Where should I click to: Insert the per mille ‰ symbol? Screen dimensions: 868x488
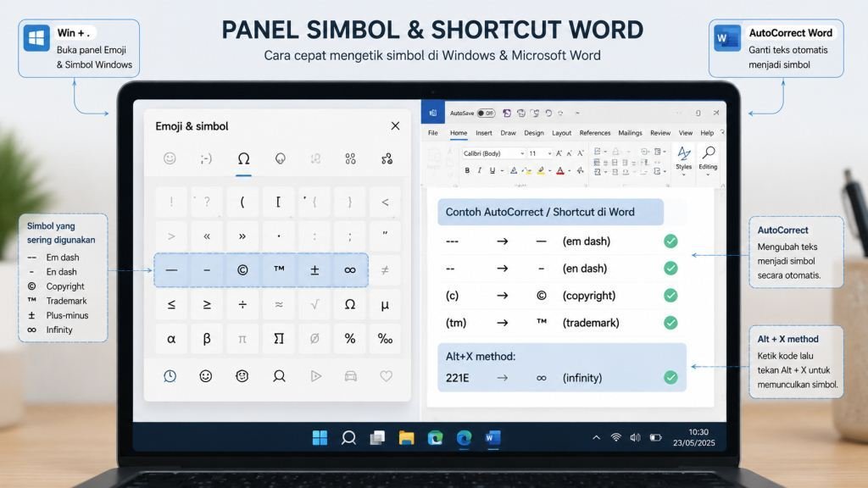(385, 339)
